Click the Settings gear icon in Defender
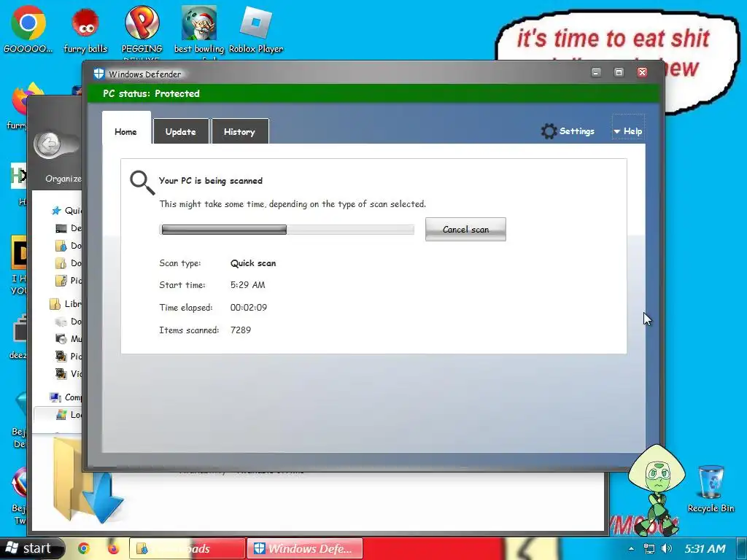This screenshot has width=747, height=560. 549,131
